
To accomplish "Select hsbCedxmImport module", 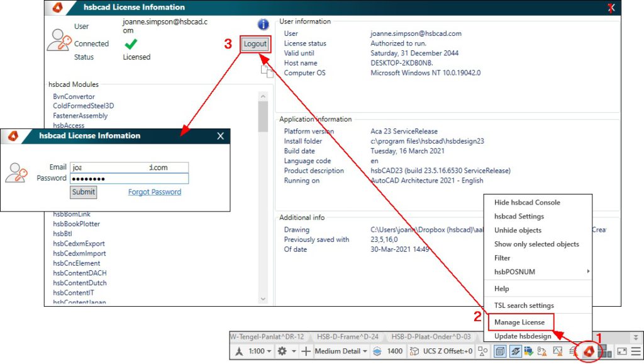I will tap(79, 254).
